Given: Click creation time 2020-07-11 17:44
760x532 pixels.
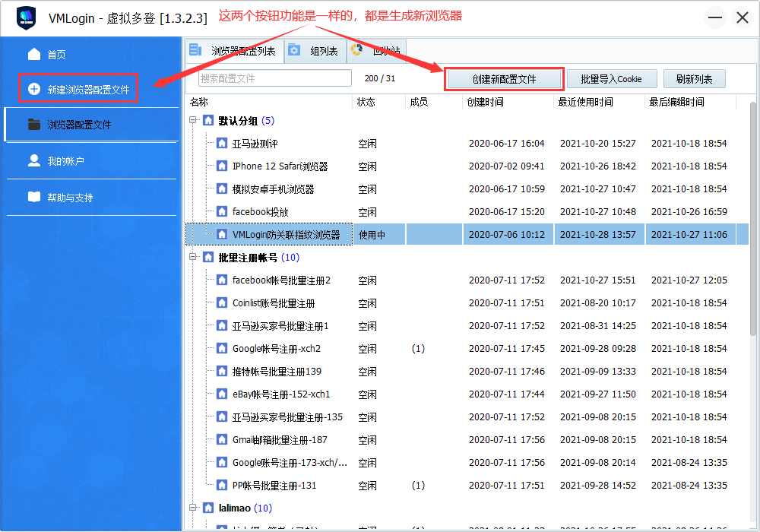Looking at the screenshot, I should [506, 394].
